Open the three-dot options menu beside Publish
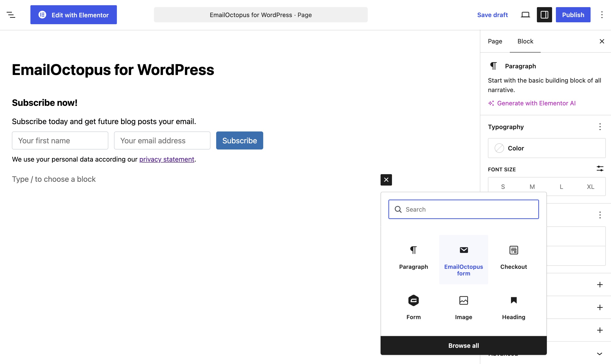The height and width of the screenshot is (364, 611). (x=602, y=15)
